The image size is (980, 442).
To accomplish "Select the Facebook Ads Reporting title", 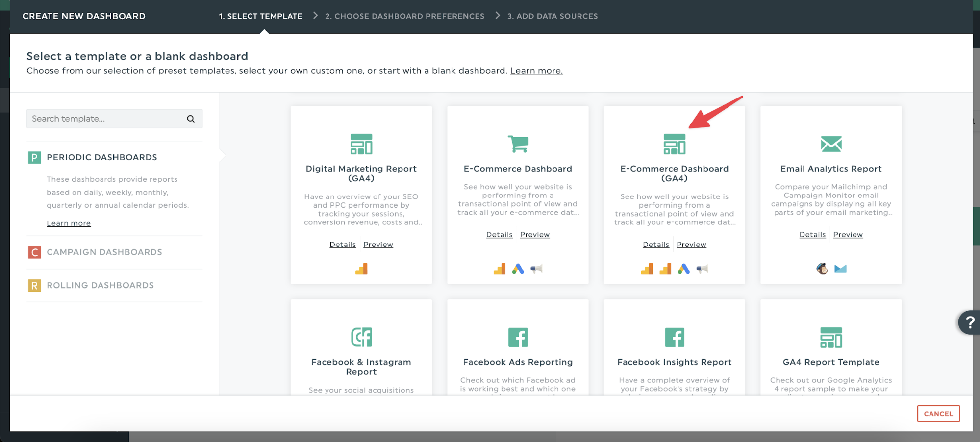I will point(518,362).
